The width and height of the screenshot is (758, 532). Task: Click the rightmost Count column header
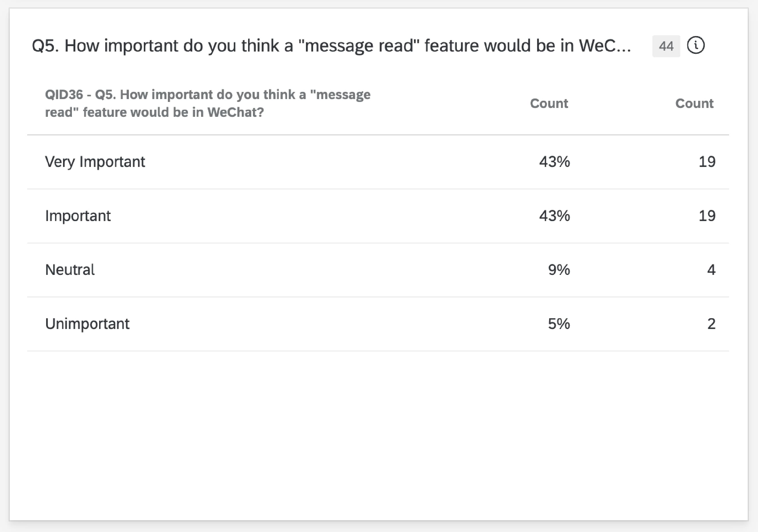[694, 103]
